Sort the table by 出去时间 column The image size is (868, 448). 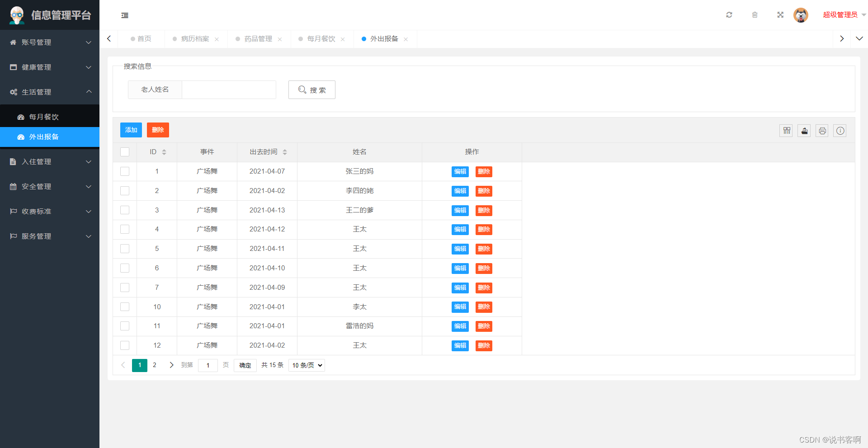coord(285,152)
